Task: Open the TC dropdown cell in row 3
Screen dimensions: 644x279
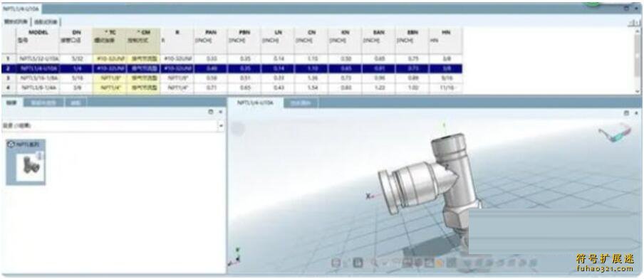Action: point(109,78)
